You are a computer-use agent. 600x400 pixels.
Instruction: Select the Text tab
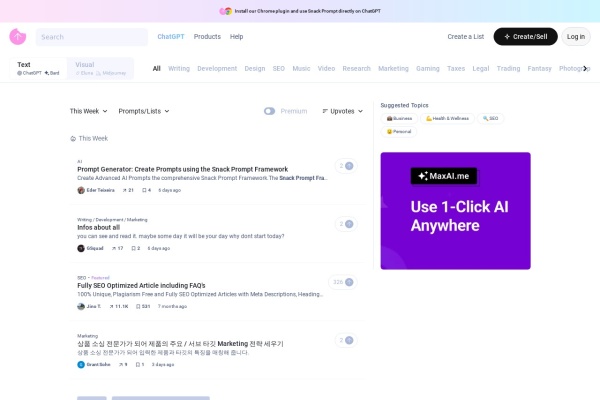tap(38, 68)
